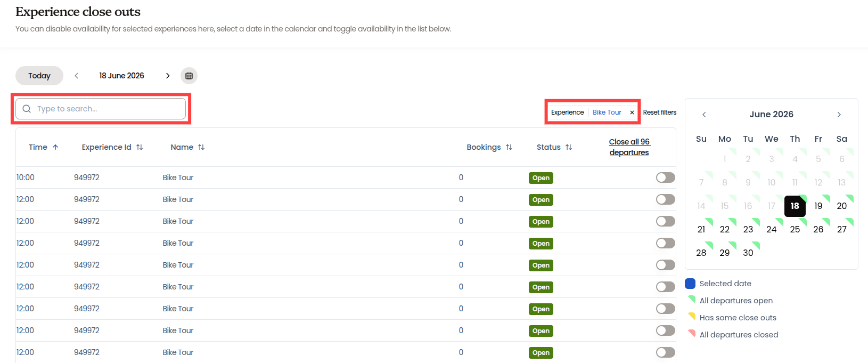868x363 pixels.
Task: Choose June 21 in the calendar
Action: [x=701, y=229]
